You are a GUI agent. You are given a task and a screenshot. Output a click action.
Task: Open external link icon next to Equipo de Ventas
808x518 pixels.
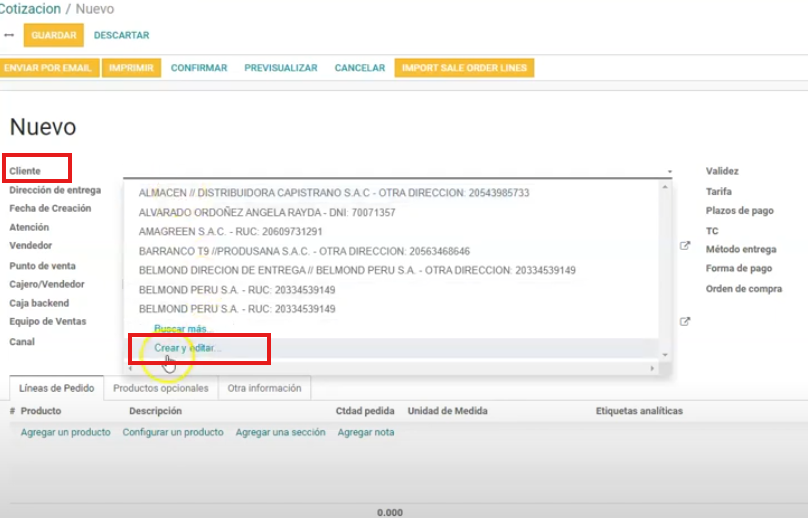point(685,322)
